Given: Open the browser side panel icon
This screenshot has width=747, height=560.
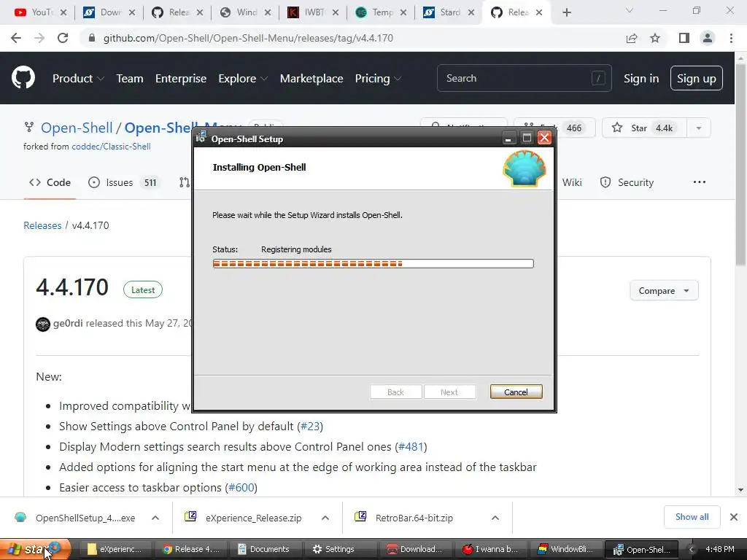Looking at the screenshot, I should point(684,38).
